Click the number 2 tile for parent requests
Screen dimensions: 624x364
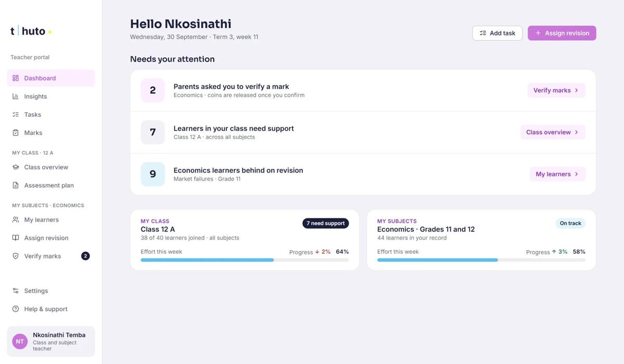[153, 90]
